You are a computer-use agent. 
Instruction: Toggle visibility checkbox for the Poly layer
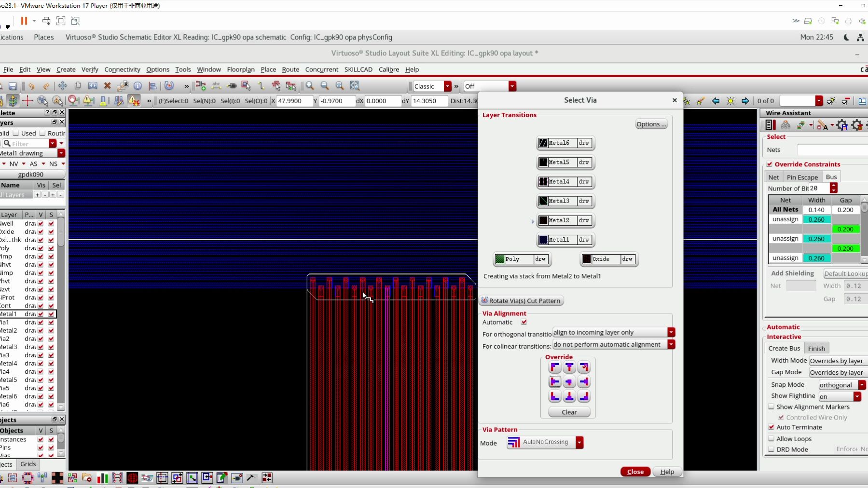pyautogui.click(x=41, y=248)
